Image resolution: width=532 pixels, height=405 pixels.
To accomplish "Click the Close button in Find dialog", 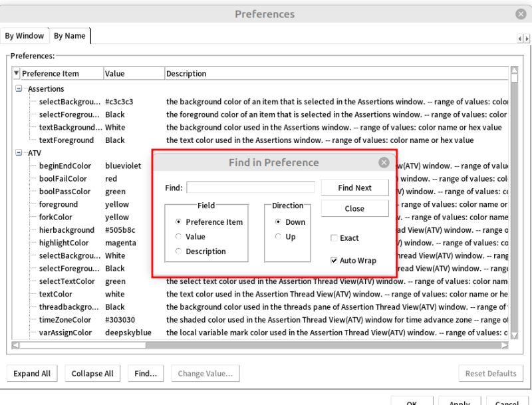I will pyautogui.click(x=354, y=208).
